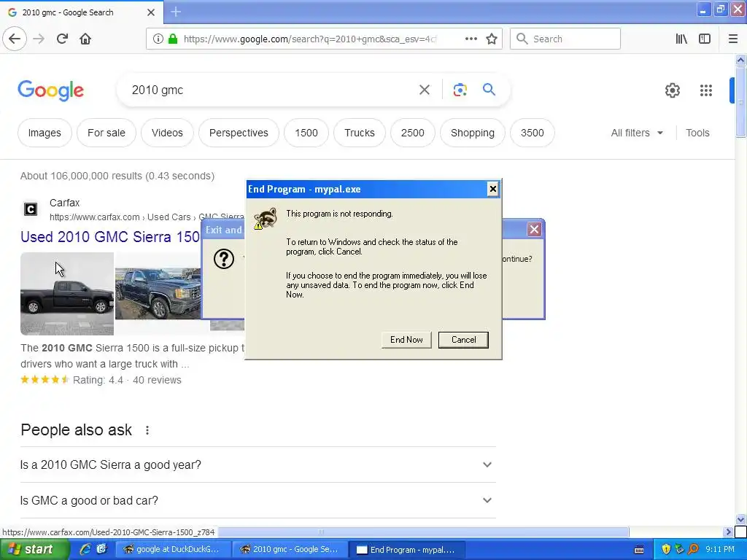Search by image with Google Lens
The height and width of the screenshot is (560, 747).
click(x=460, y=90)
